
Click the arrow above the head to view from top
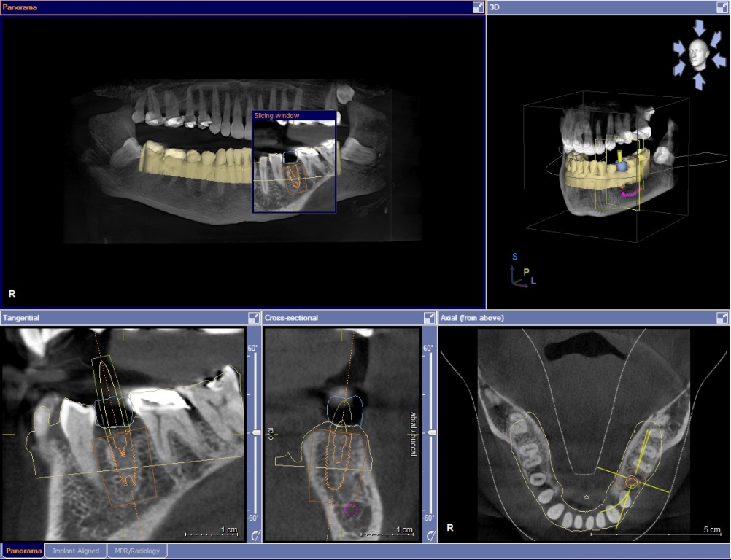(700, 28)
